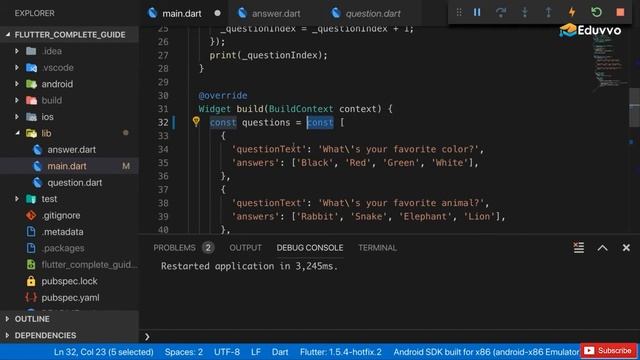Click the android folder icon
The height and width of the screenshot is (360, 640).
(31, 84)
